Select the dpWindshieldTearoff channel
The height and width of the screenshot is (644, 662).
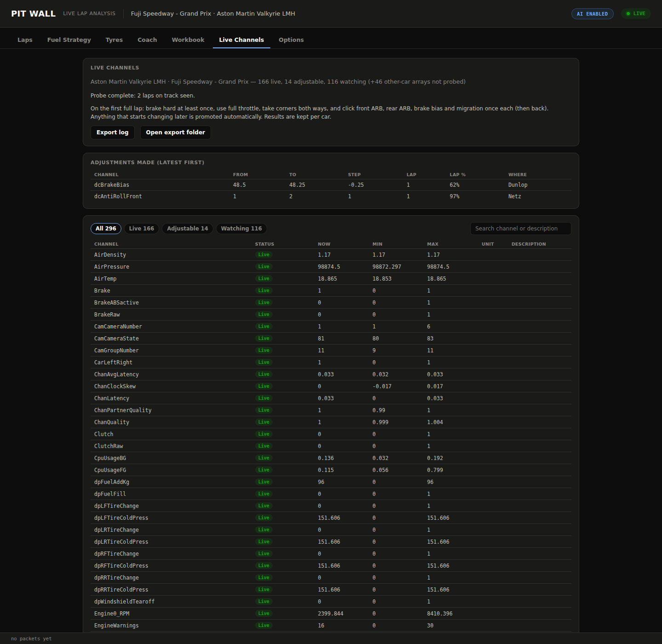[124, 602]
